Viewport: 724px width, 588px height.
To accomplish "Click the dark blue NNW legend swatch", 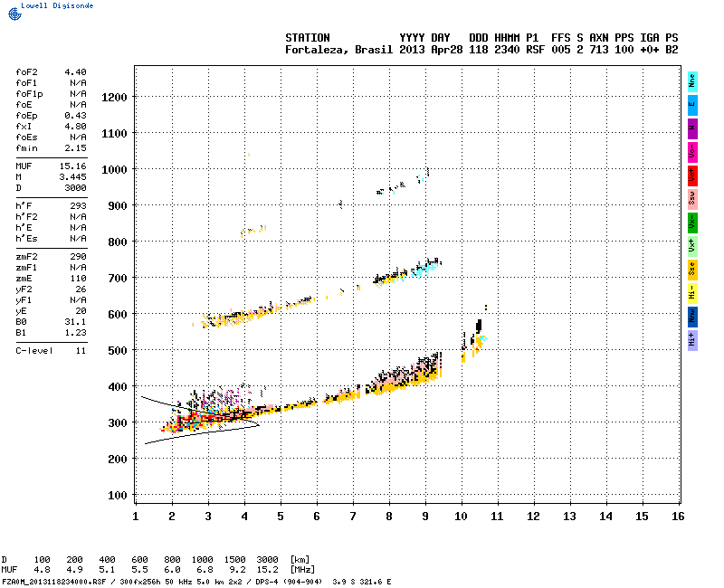I will coord(692,316).
